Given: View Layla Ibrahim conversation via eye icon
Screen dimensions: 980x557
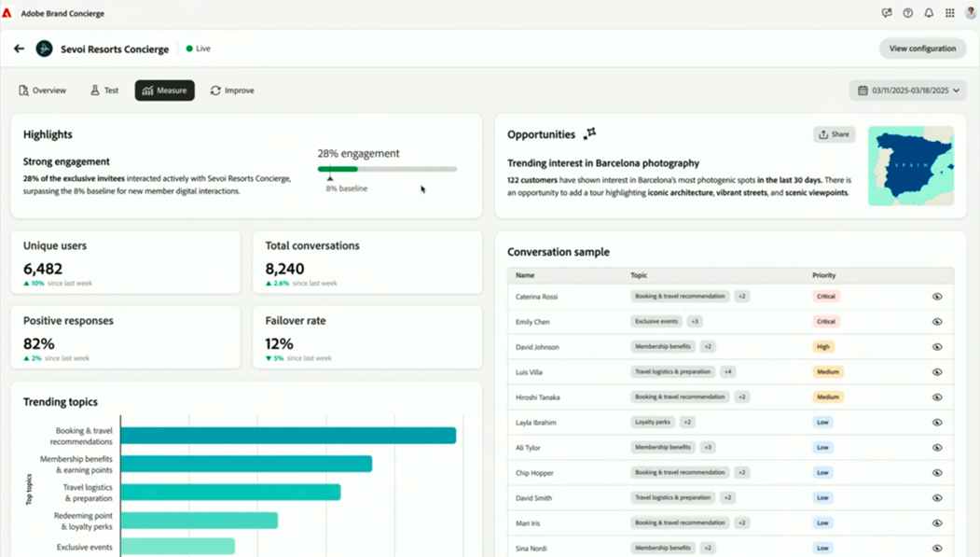Looking at the screenshot, I should [937, 423].
